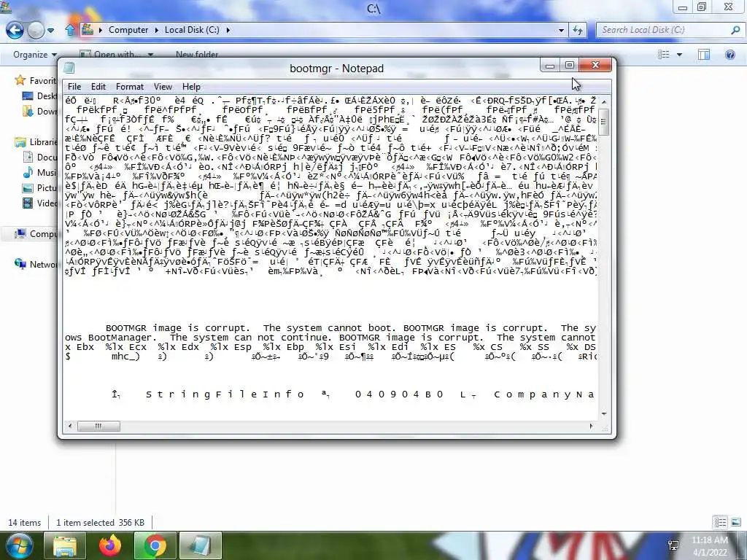Expand arrow after Local Disk (C:)
This screenshot has width=747, height=560.
tap(228, 30)
